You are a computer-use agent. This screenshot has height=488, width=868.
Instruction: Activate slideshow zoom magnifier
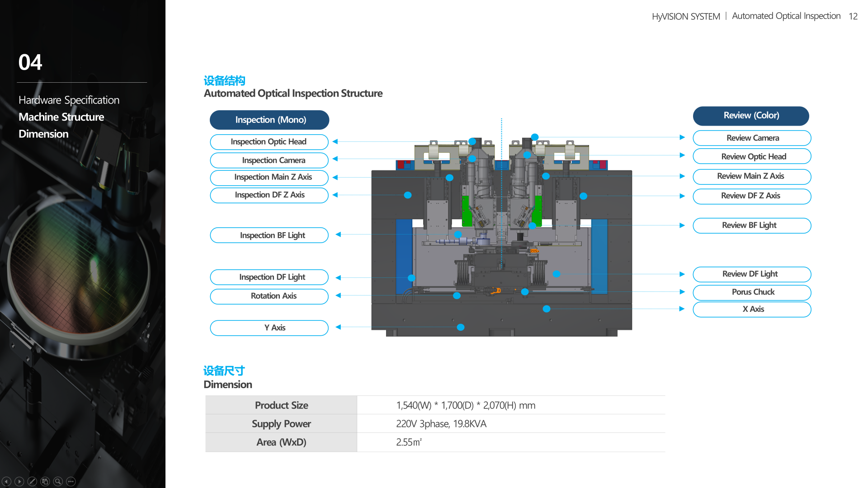coord(58,482)
